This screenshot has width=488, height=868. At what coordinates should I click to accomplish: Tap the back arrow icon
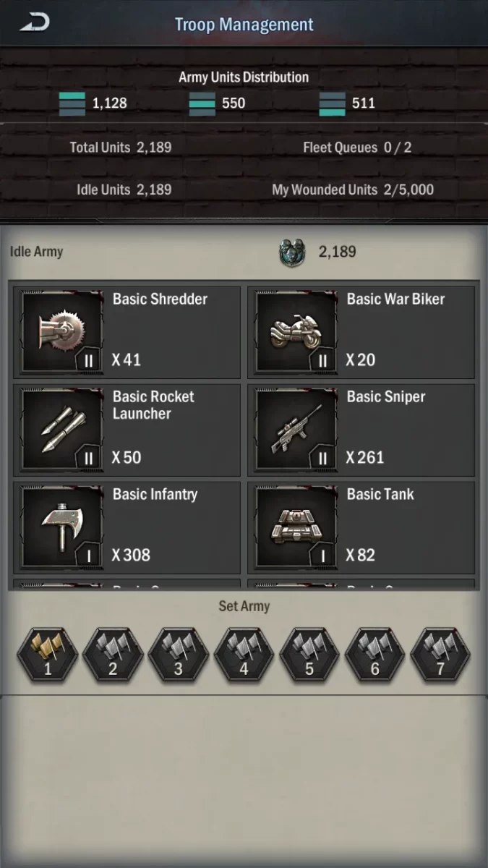pos(34,22)
